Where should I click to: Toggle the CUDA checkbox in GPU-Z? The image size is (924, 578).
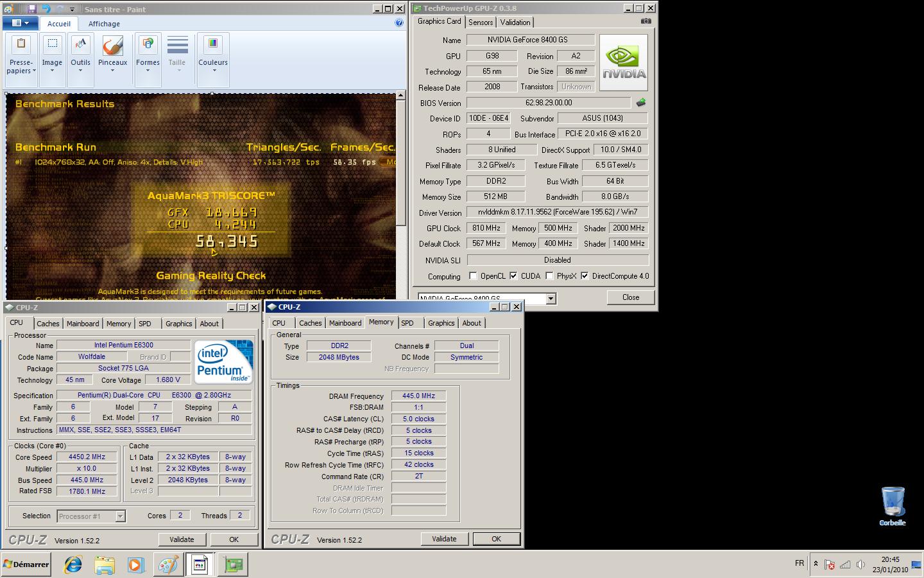513,276
